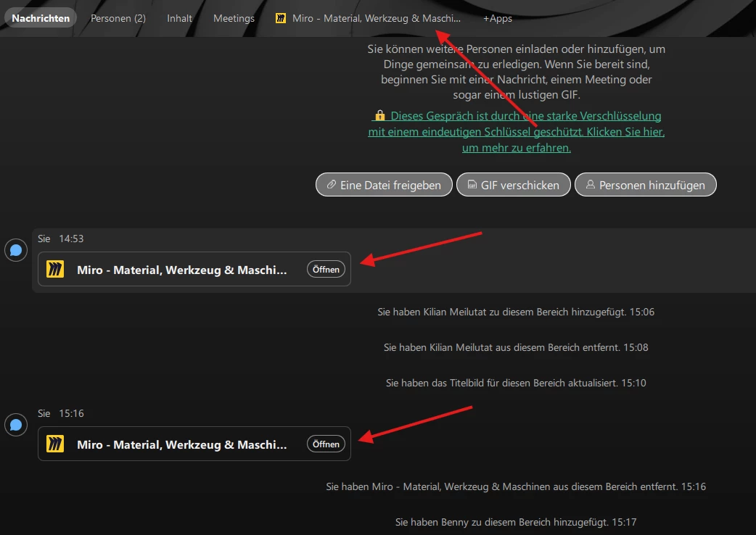Click the 'Titelbild ... aktualisiert' notice
Screen dimensions: 756x535
pyautogui.click(x=516, y=383)
